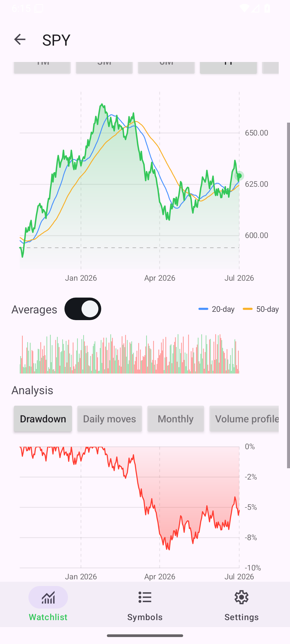Open the Watchlist chart icon tab
290x644 pixels.
48,597
